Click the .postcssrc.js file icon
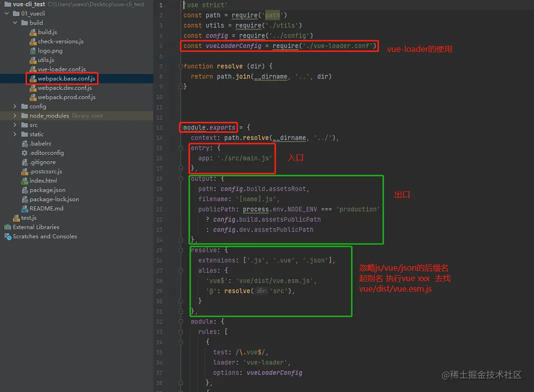 [24, 172]
